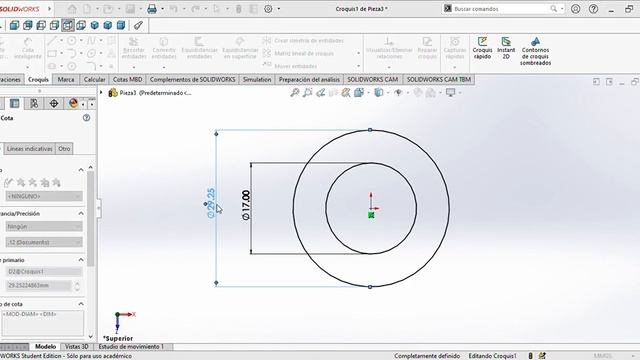Select the first shaded cube view icon
Viewport: 640px width, 360px height.
click(x=14, y=26)
